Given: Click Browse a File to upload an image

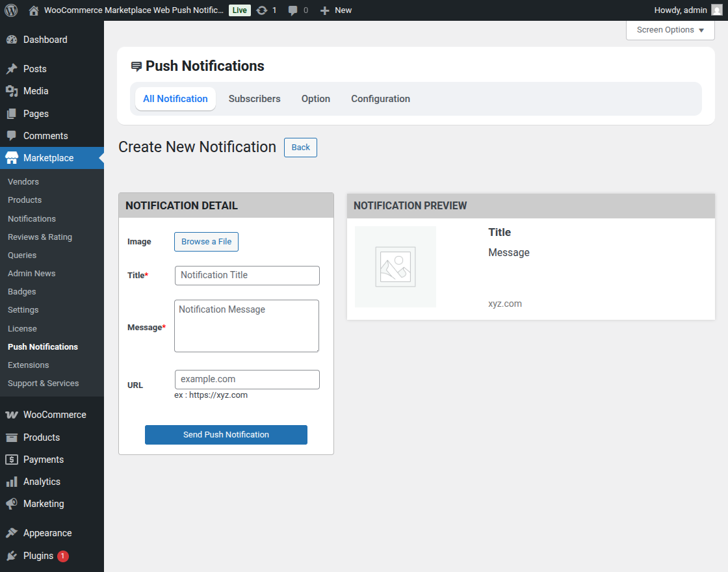Looking at the screenshot, I should click(206, 241).
